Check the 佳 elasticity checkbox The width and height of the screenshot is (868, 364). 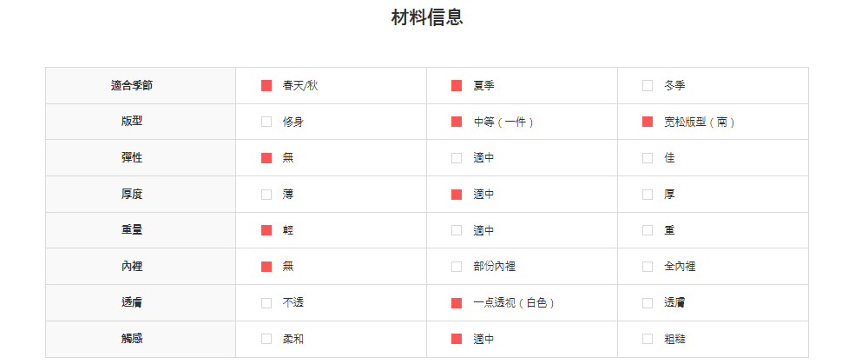[648, 158]
